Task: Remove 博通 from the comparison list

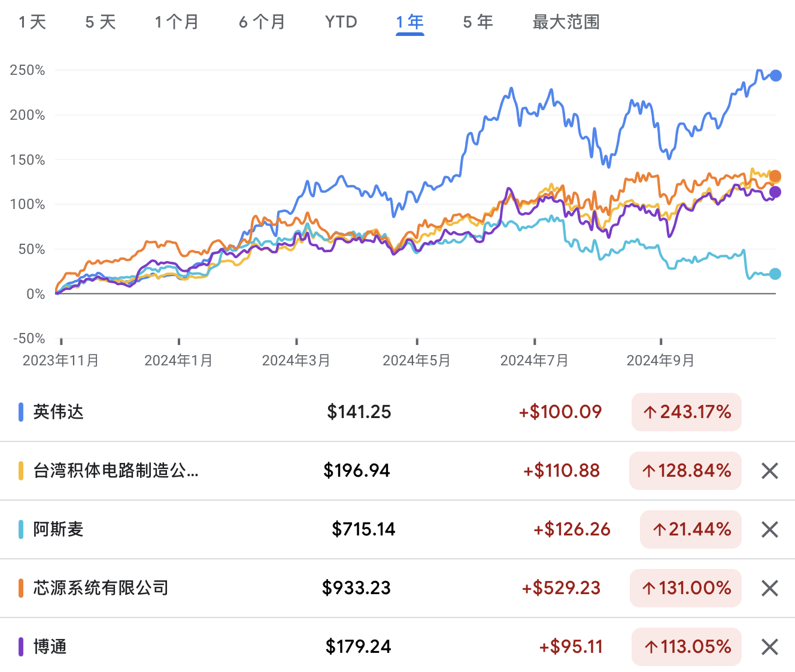Action: [769, 647]
